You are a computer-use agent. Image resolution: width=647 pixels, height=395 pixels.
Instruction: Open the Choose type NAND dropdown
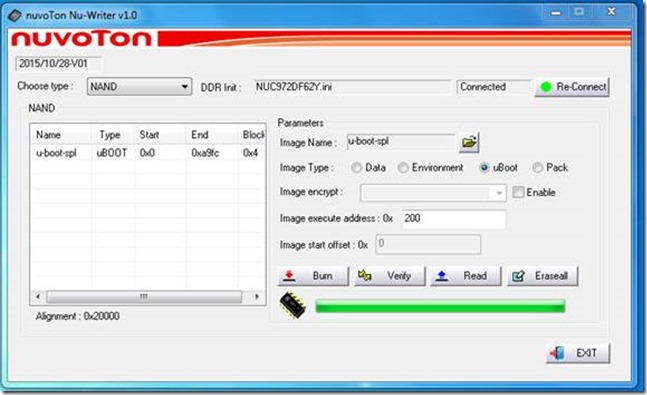pos(139,87)
